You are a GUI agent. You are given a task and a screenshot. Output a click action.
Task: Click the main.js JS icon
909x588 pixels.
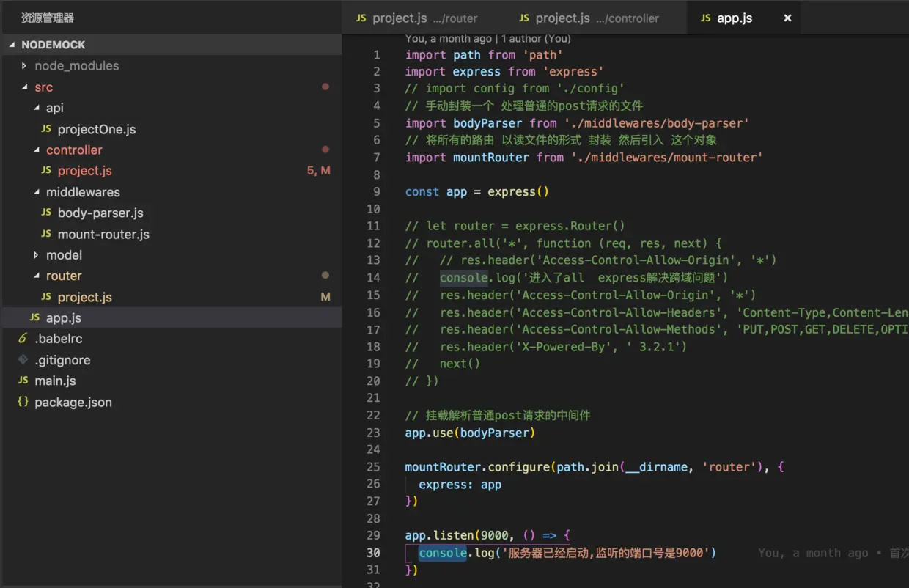coord(23,381)
